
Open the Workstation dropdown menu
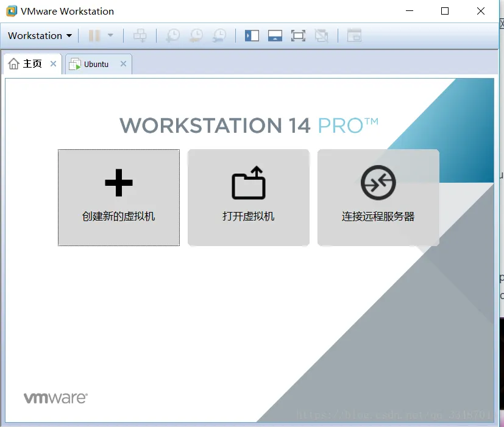(40, 36)
